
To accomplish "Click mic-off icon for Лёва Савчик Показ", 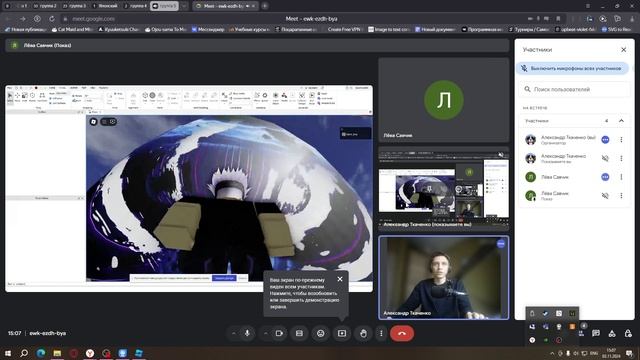I will coord(605,196).
